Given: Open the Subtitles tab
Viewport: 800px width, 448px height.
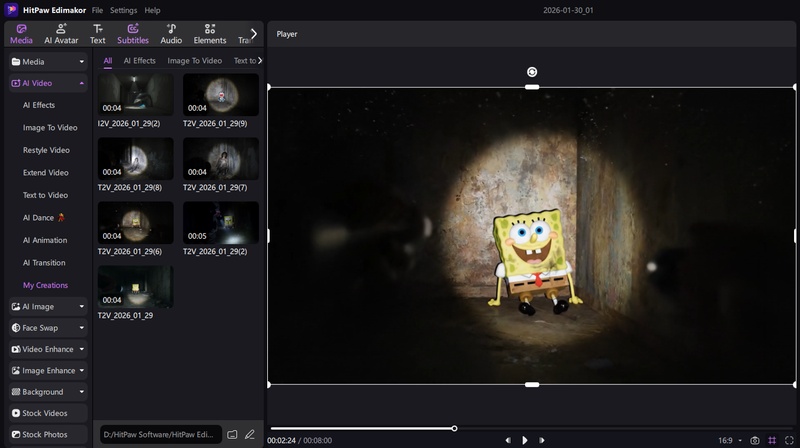Looking at the screenshot, I should point(133,34).
